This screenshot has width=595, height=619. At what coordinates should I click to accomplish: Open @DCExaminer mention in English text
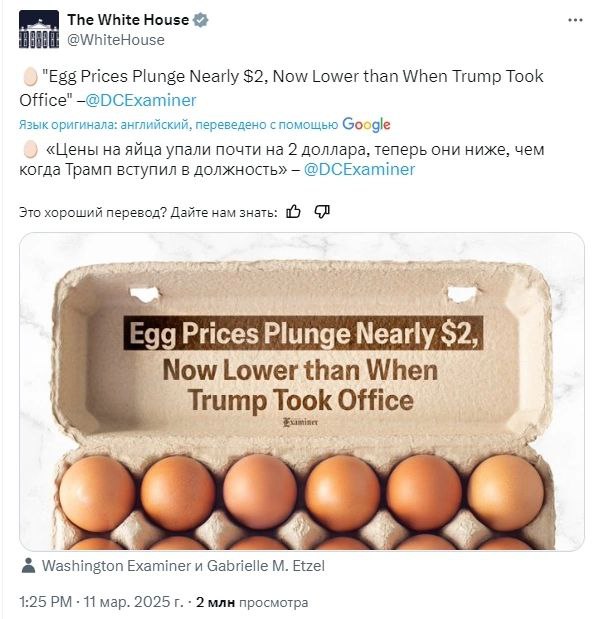tap(141, 100)
